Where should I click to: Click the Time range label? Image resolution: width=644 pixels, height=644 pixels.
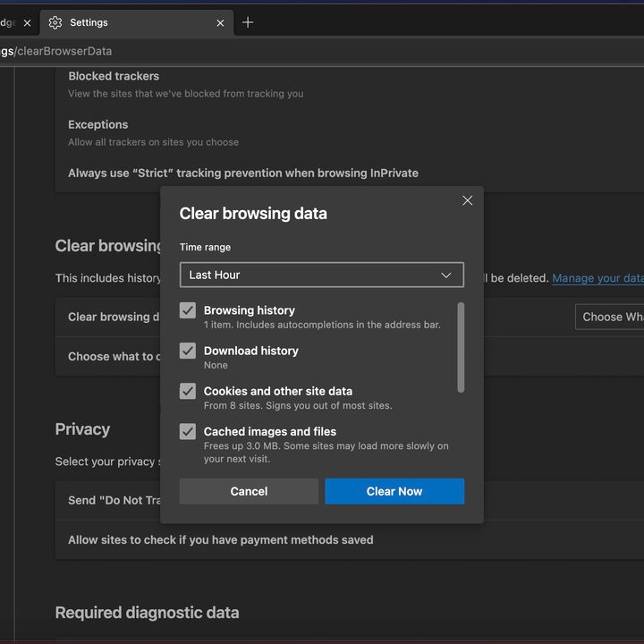[205, 247]
